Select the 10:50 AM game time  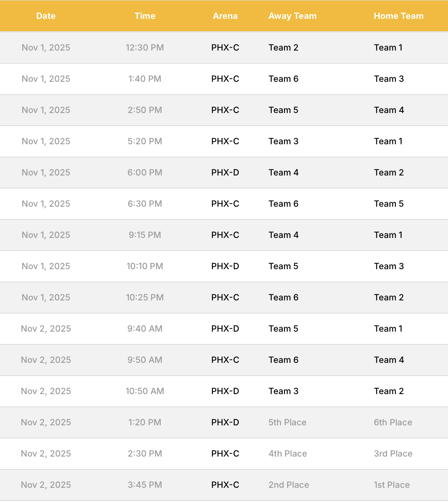pos(145,391)
